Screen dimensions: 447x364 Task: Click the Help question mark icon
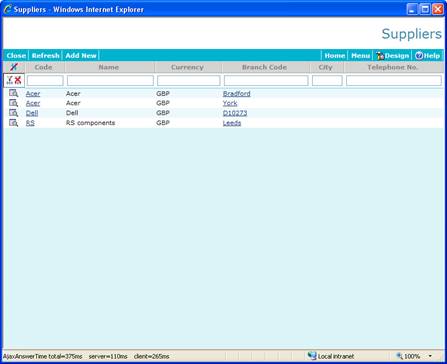[x=419, y=56]
